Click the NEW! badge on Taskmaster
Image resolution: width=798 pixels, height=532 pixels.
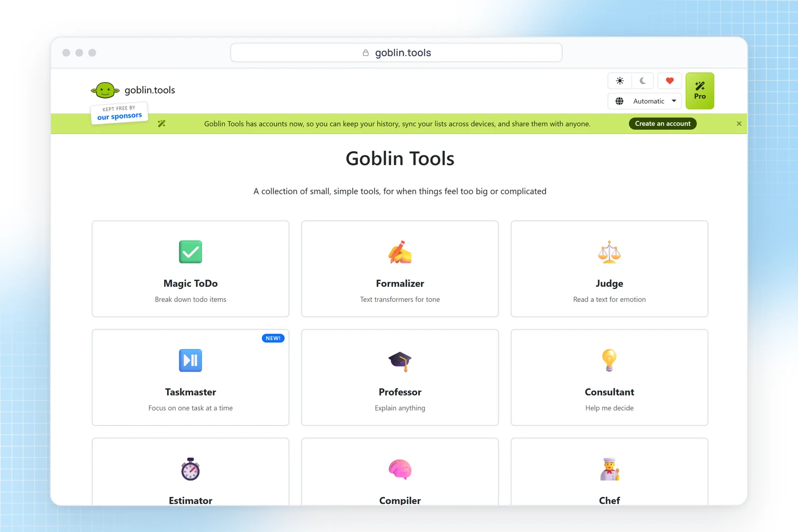coord(273,338)
